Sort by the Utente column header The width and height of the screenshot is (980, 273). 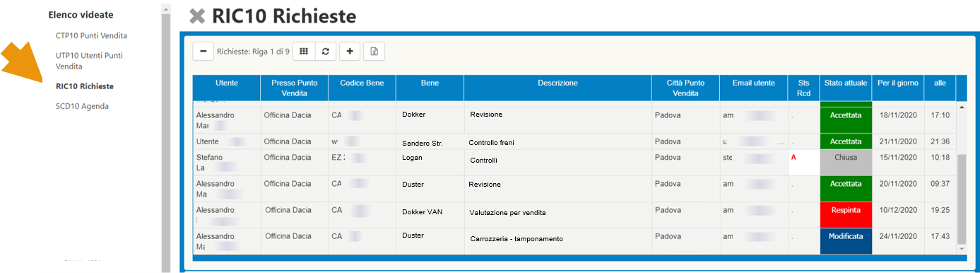(x=227, y=88)
